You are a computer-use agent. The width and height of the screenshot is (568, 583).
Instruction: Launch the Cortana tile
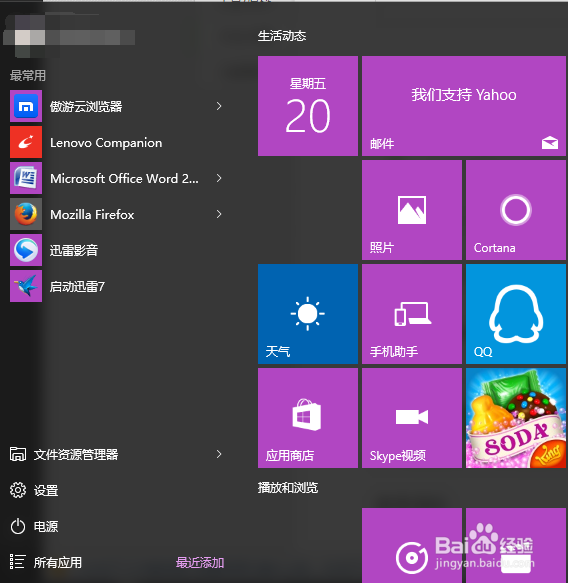[x=516, y=210]
